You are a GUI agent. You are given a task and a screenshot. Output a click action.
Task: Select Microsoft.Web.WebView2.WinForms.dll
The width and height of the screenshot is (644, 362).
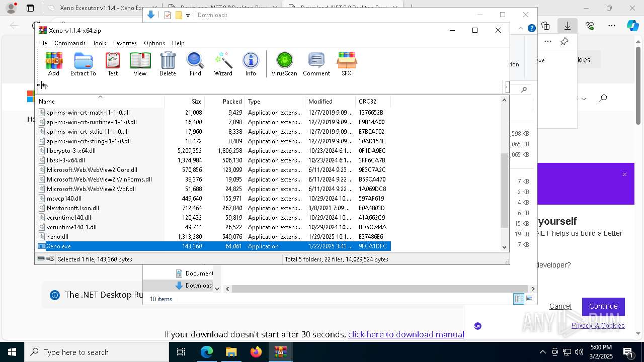tap(213, 179)
